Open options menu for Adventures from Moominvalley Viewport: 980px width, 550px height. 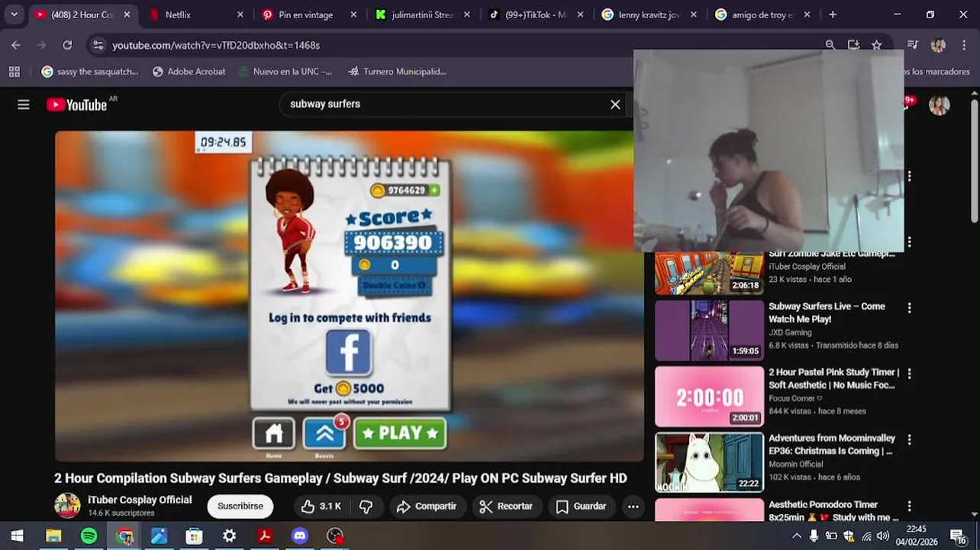point(909,440)
